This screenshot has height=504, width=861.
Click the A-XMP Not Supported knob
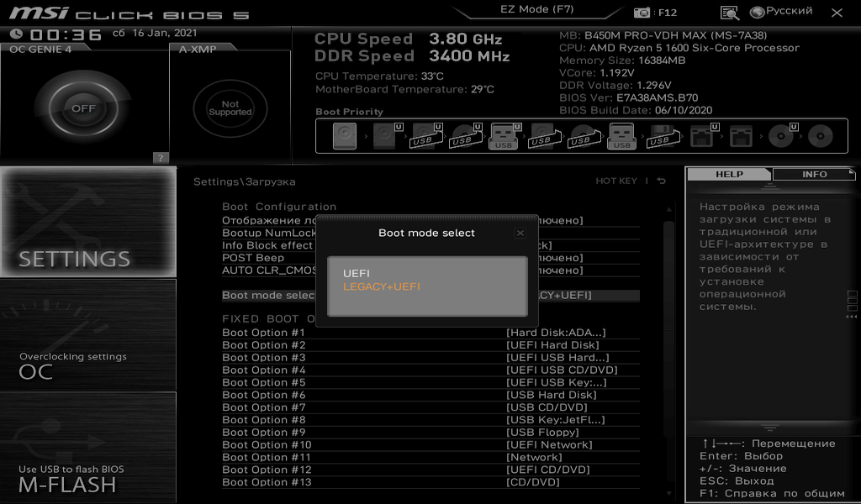pos(230,108)
